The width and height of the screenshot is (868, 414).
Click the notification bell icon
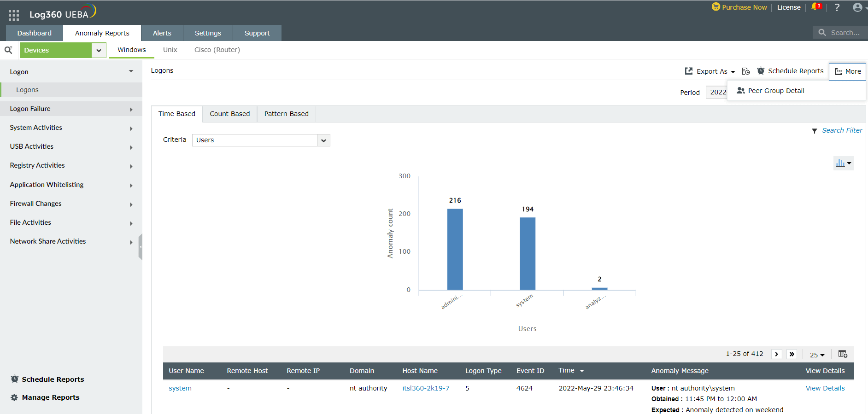click(815, 7)
